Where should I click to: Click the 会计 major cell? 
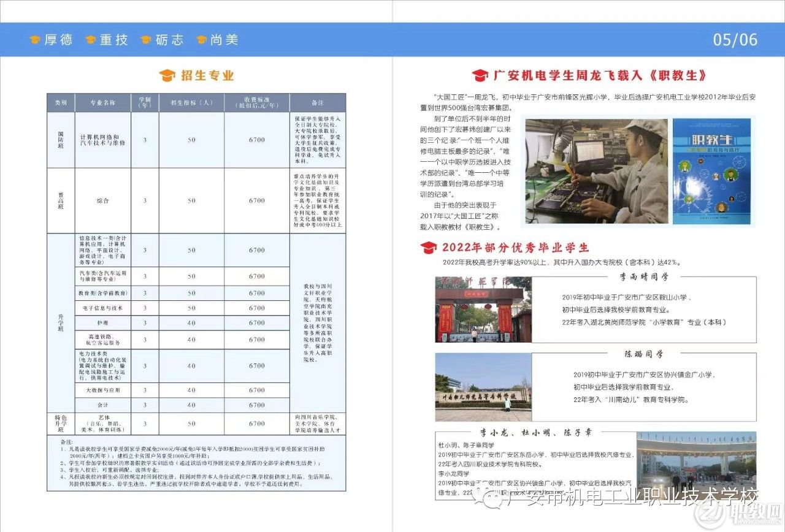103,405
